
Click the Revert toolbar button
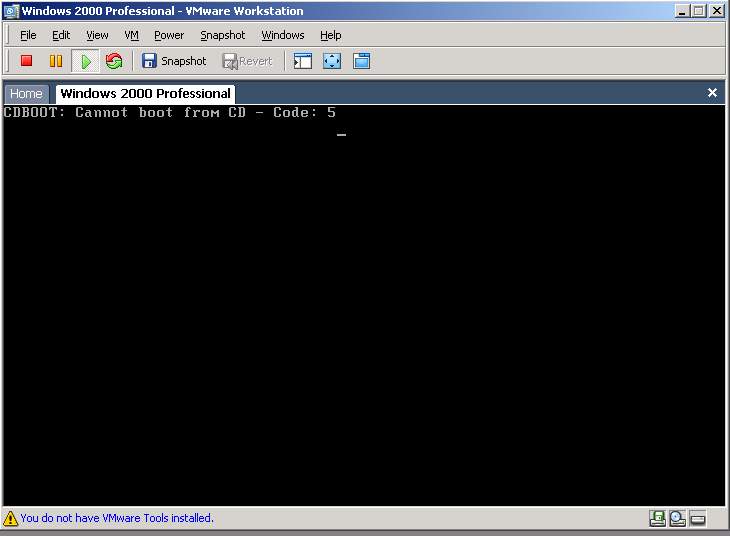point(247,61)
